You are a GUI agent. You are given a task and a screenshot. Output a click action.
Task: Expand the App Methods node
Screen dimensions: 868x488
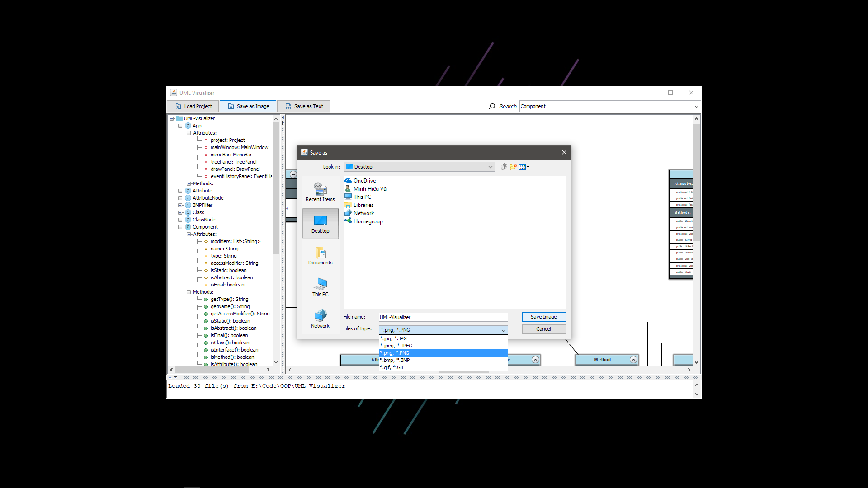(x=189, y=183)
